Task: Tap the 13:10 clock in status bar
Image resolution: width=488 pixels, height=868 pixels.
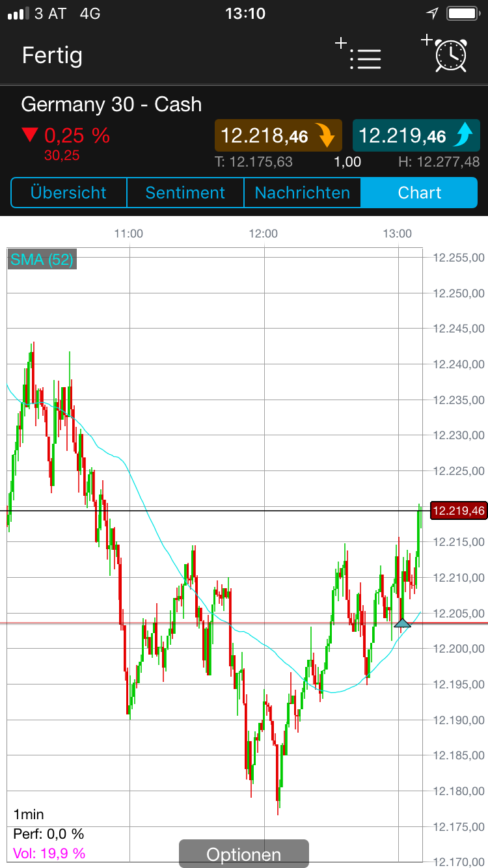Action: pyautogui.click(x=245, y=13)
